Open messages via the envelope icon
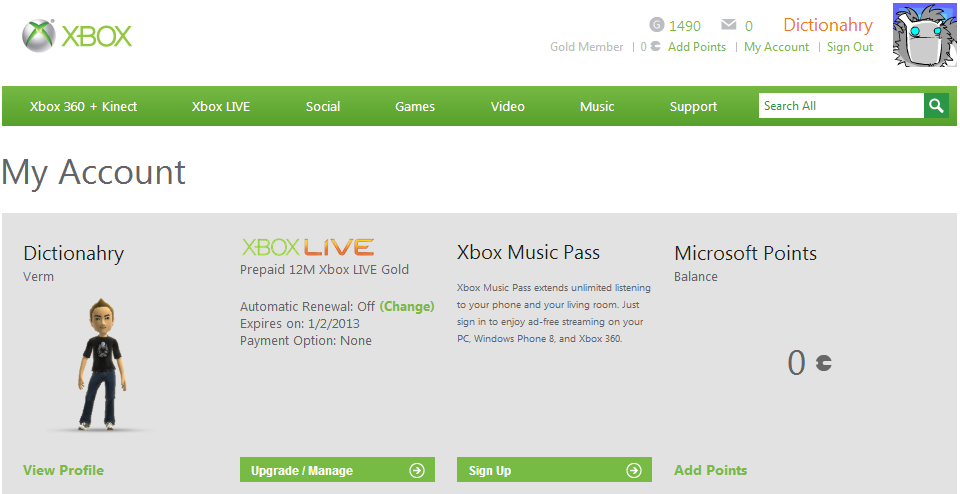 (729, 25)
